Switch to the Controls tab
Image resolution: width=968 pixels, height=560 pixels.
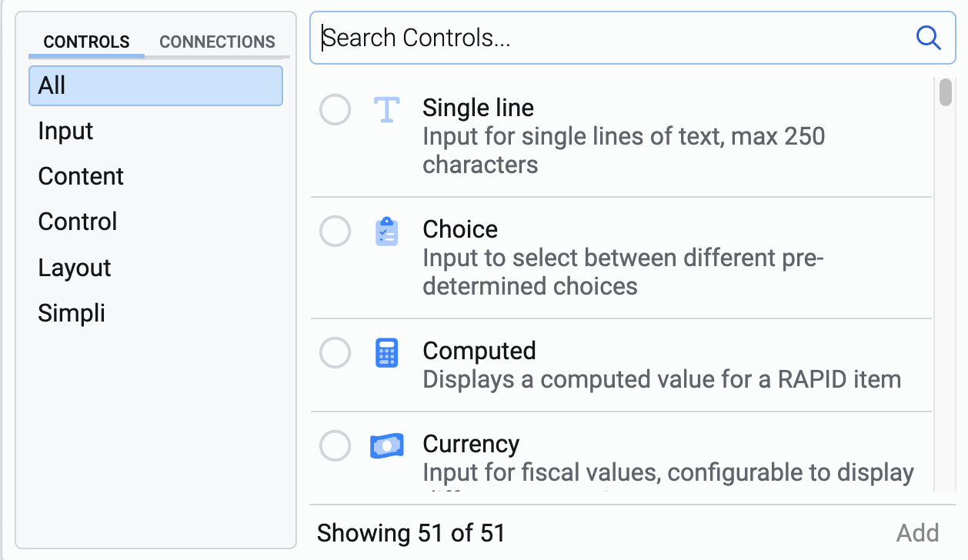86,42
